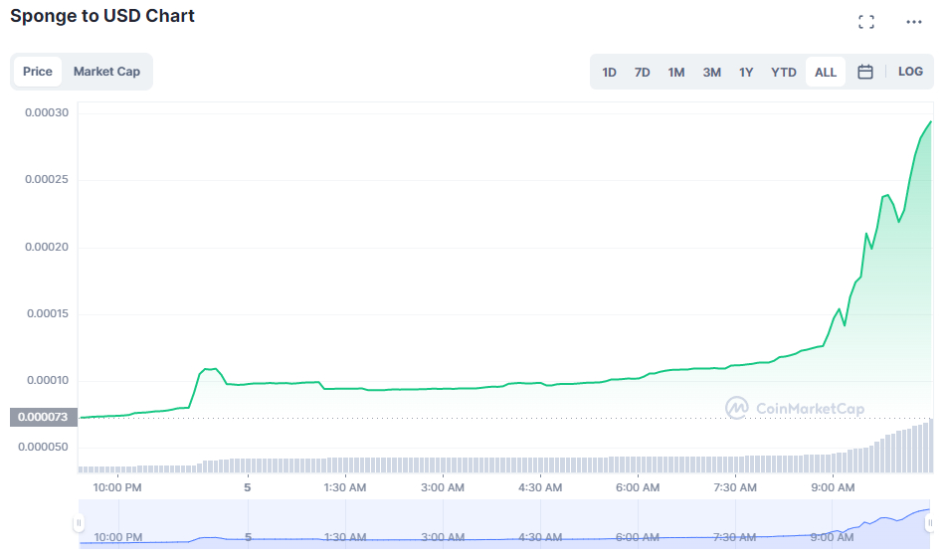This screenshot has width=946, height=560.
Task: Click the 10:00 PM main x-axis label
Action: click(x=117, y=487)
